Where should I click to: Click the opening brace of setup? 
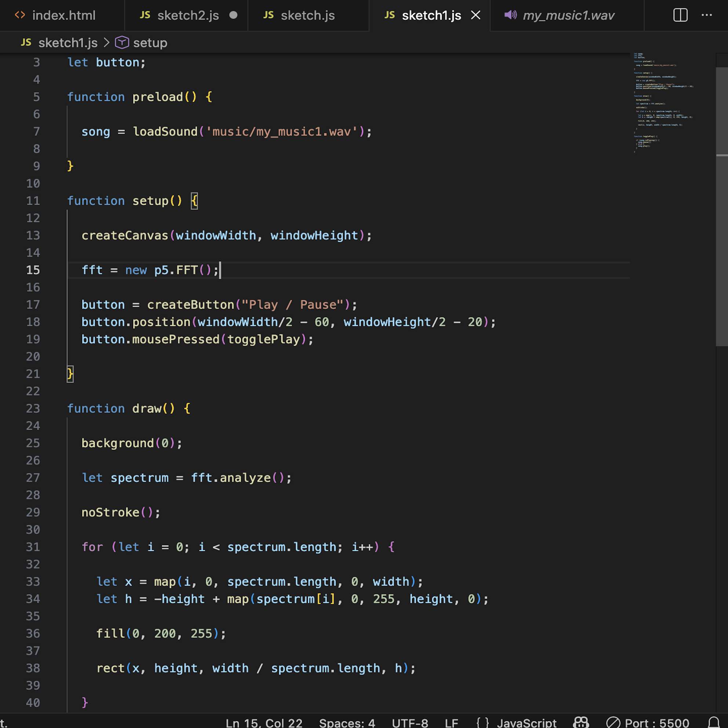pos(194,201)
